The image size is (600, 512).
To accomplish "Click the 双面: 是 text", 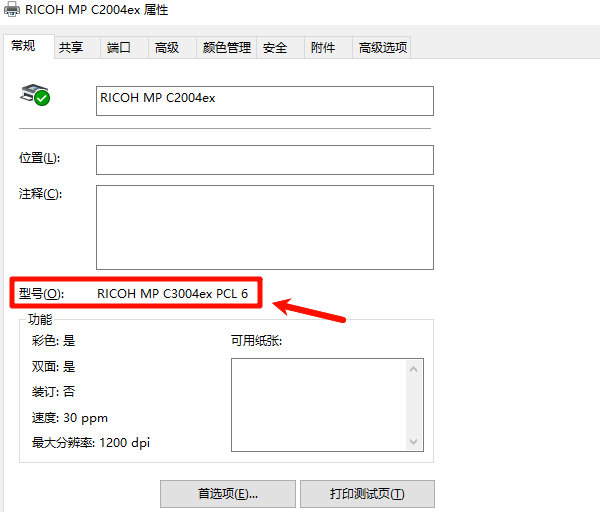I will coord(53,367).
